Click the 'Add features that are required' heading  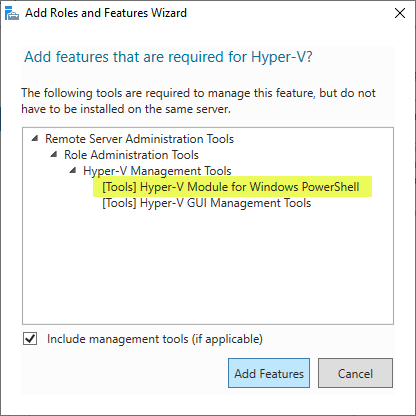coord(168,57)
